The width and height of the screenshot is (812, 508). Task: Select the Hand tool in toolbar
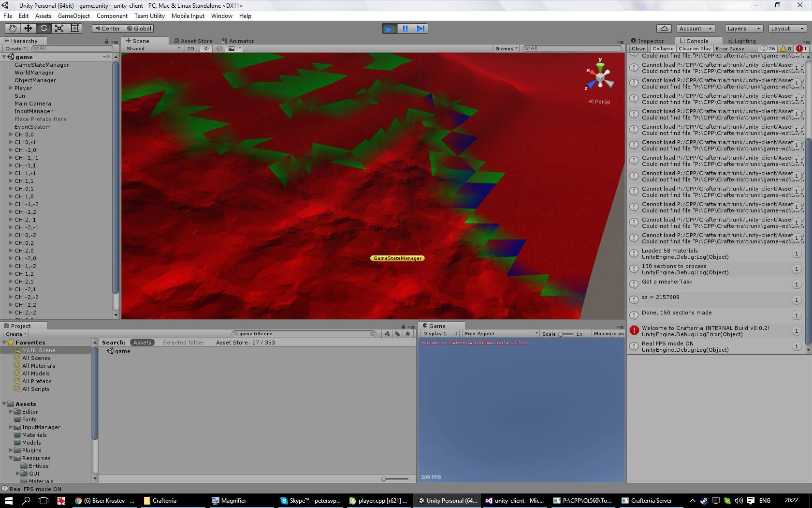tap(13, 29)
